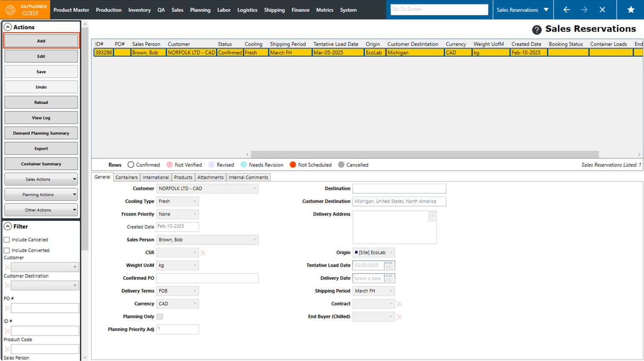Click the forward arrow navigation icon
644x361 pixels.
[584, 10]
